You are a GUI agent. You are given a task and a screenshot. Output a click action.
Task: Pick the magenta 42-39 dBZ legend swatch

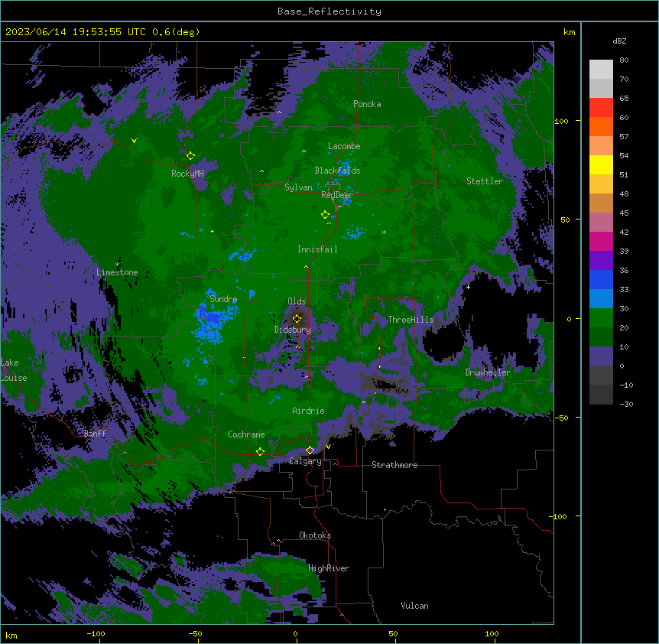[x=601, y=242]
